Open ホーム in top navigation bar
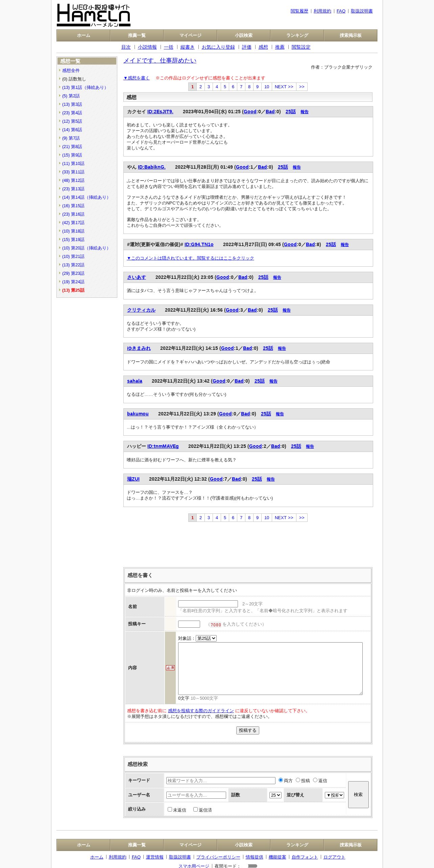The image size is (434, 868). click(x=83, y=35)
